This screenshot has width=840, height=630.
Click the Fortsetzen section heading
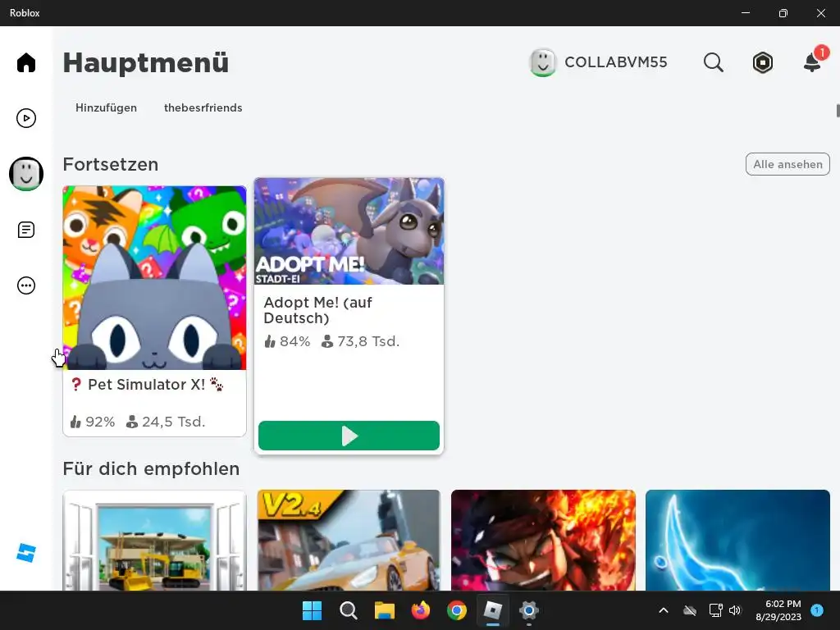tap(111, 164)
